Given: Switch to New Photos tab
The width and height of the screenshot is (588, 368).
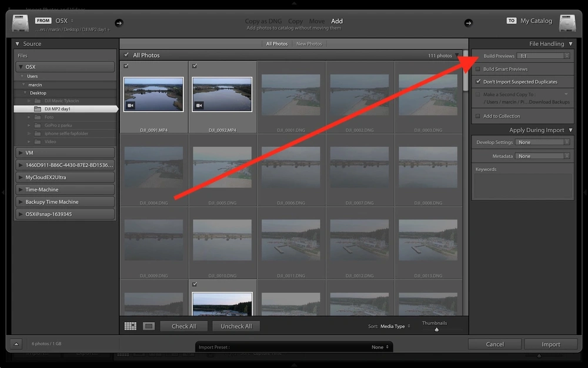Looking at the screenshot, I should [309, 44].
